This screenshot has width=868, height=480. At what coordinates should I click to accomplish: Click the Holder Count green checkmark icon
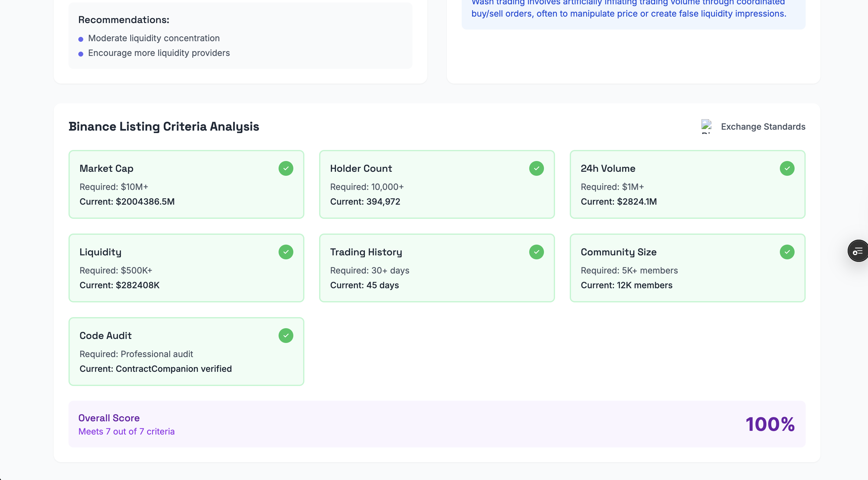coord(537,168)
